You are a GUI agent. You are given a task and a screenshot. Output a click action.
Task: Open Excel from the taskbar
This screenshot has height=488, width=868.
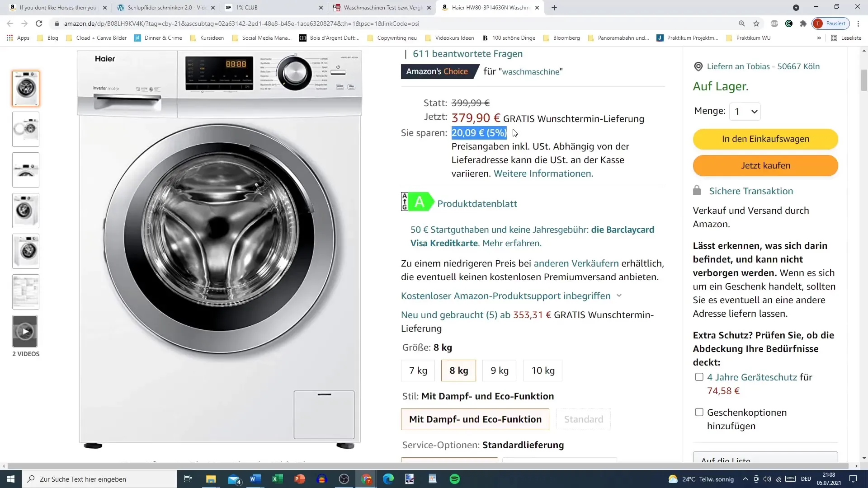[x=278, y=479]
